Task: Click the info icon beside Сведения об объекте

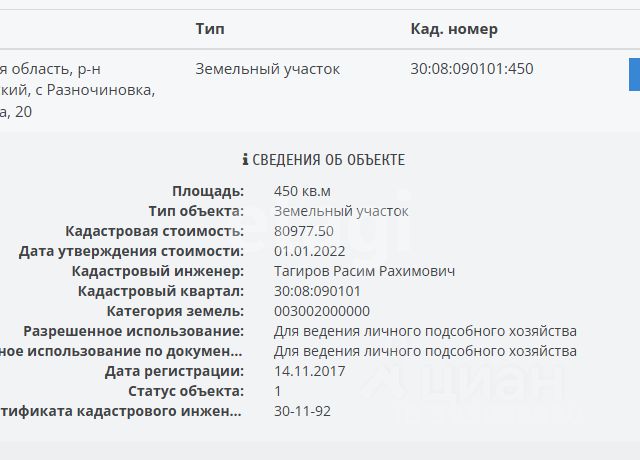Action: coord(245,160)
